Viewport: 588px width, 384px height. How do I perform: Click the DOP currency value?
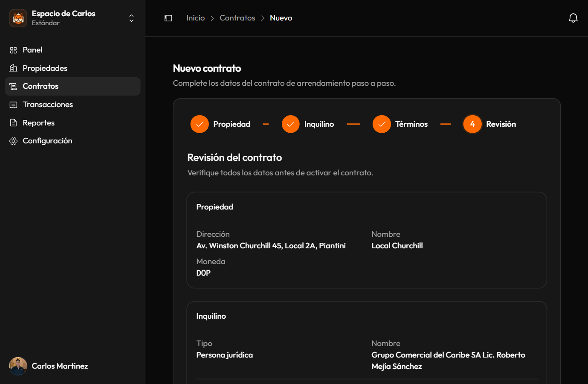click(x=203, y=273)
